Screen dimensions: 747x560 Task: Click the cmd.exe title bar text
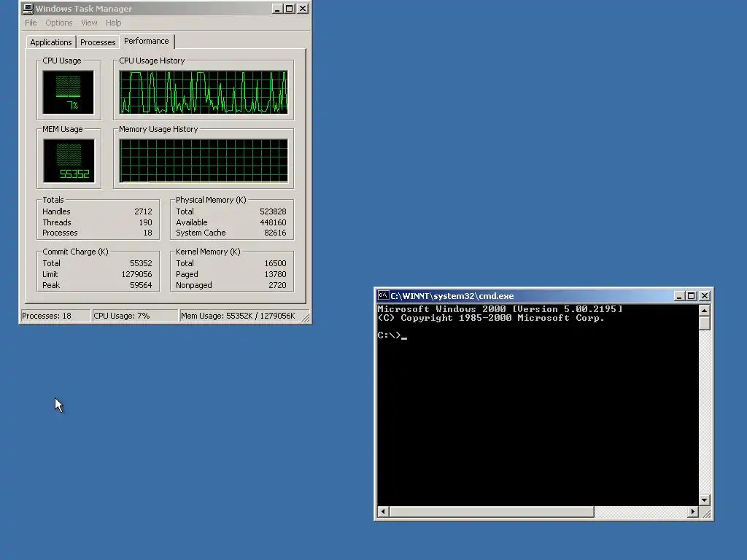[x=452, y=296]
